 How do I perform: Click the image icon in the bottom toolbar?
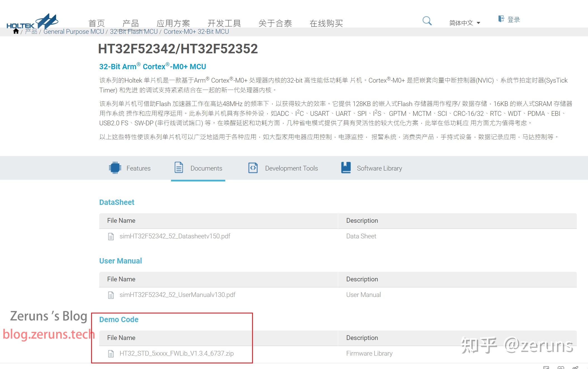tap(546, 368)
